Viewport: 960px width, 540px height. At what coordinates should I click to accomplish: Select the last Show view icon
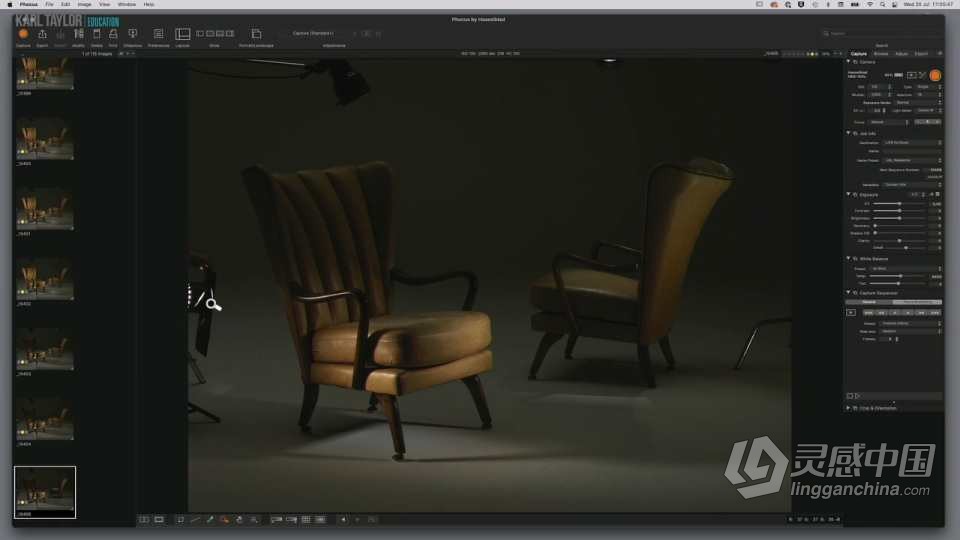point(230,34)
